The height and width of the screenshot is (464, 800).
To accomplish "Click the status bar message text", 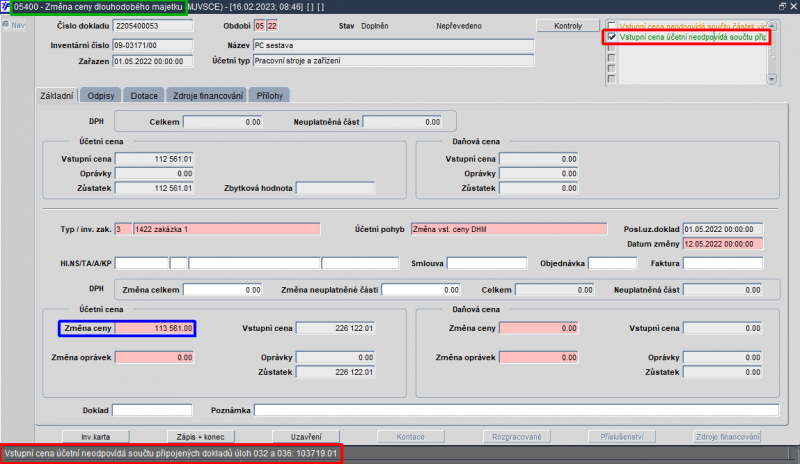I will pos(171,453).
